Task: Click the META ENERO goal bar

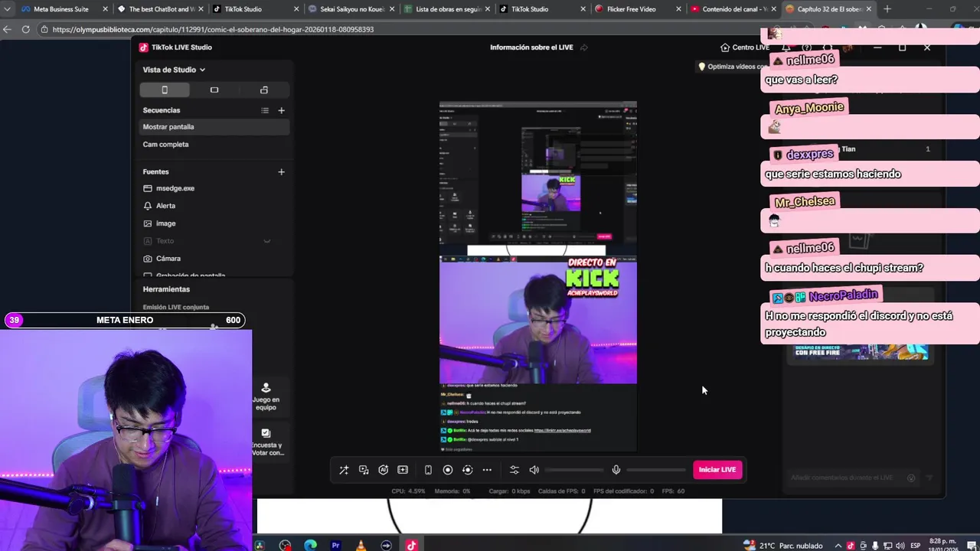Action: click(125, 320)
